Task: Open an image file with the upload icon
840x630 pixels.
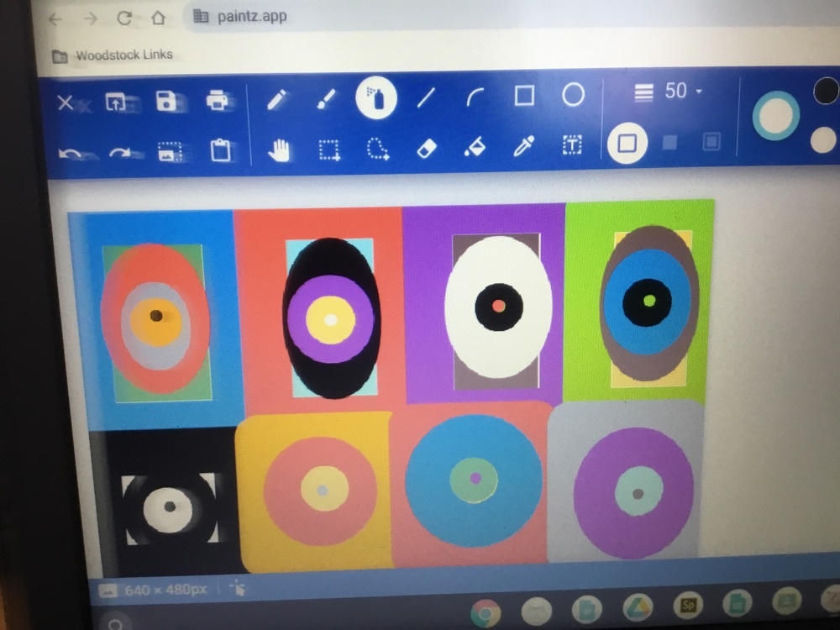Action: click(x=115, y=102)
